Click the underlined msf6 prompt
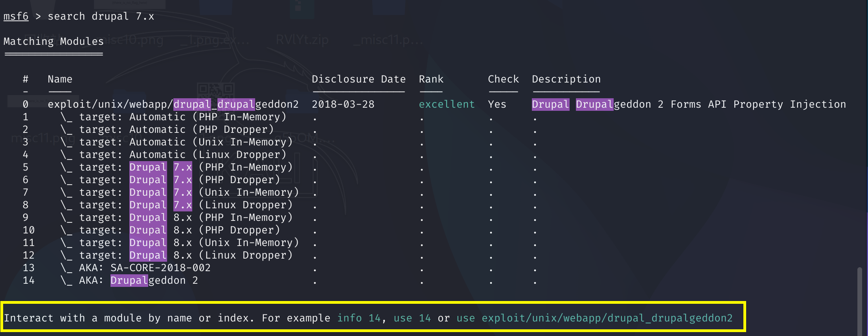Viewport: 868px width, 336px height. tap(16, 17)
